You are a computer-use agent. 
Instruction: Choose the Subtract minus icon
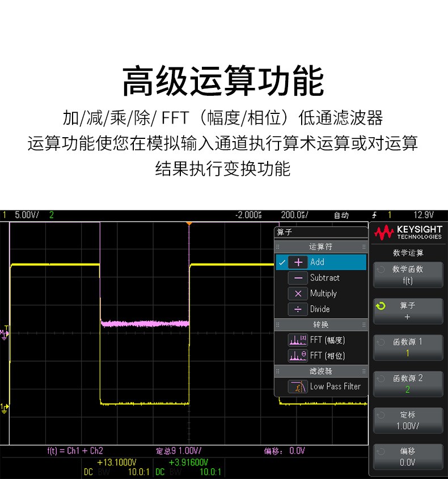[x=298, y=278]
